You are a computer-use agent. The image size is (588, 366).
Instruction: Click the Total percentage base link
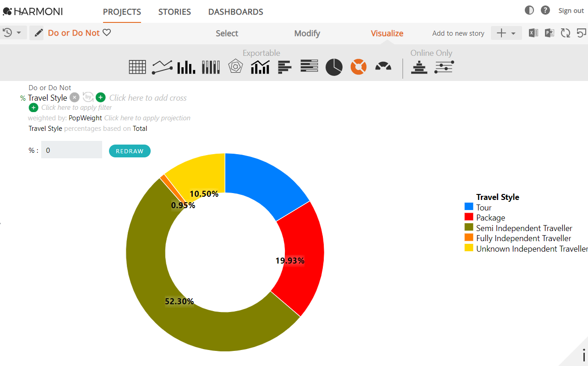coord(140,129)
